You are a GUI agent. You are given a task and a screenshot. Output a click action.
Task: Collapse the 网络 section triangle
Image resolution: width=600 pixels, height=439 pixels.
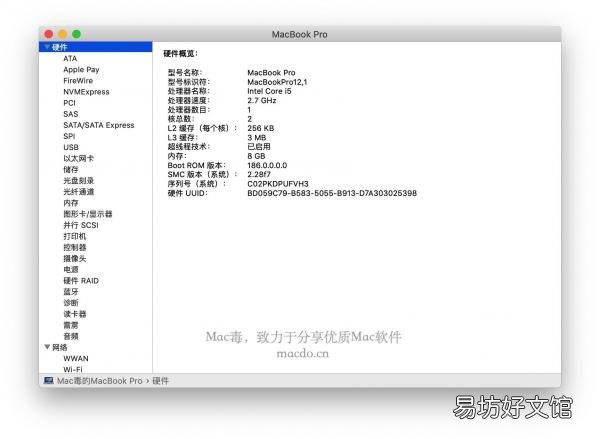(x=47, y=347)
